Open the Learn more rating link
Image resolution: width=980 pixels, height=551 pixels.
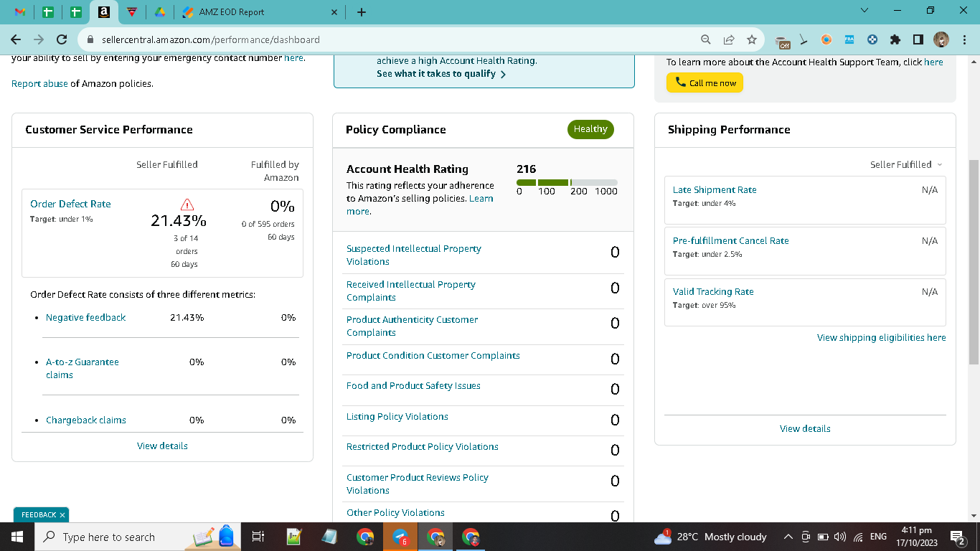click(420, 204)
